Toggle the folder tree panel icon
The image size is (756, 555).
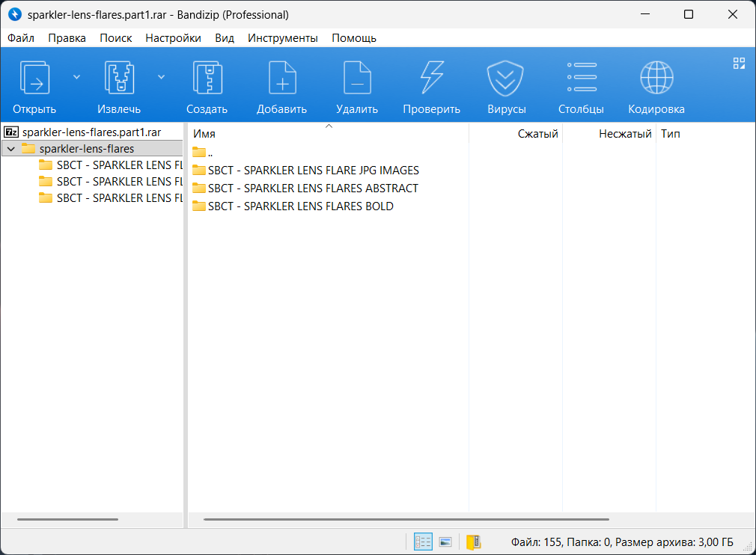click(x=473, y=542)
